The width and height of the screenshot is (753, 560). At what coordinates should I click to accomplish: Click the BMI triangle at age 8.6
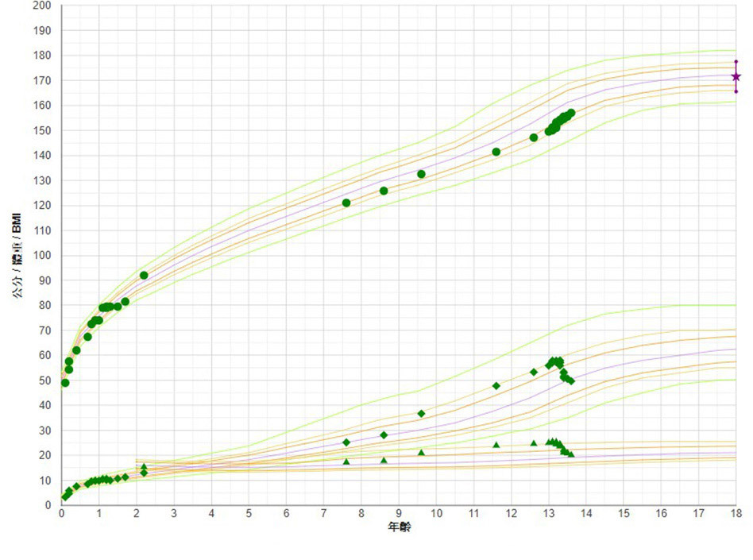coord(384,461)
